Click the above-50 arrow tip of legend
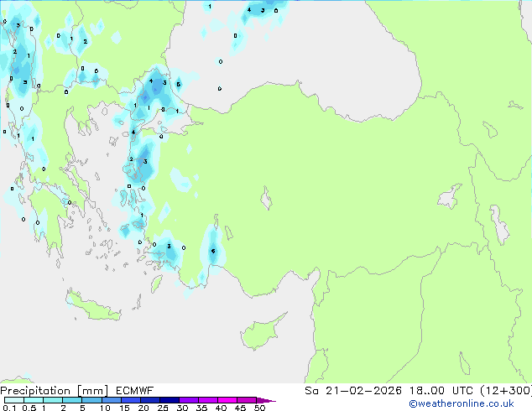 point(266,400)
